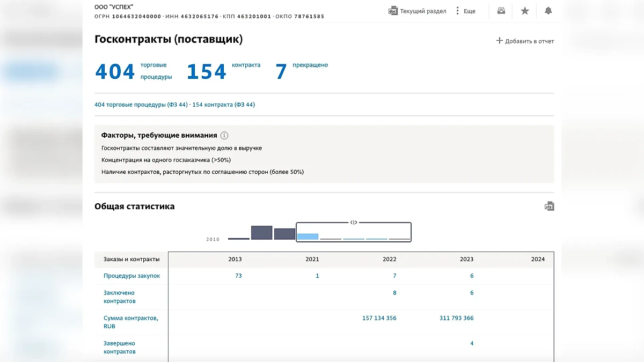Click value 73 for 2013 procedures
Image resolution: width=644 pixels, height=362 pixels.
pos(238,276)
